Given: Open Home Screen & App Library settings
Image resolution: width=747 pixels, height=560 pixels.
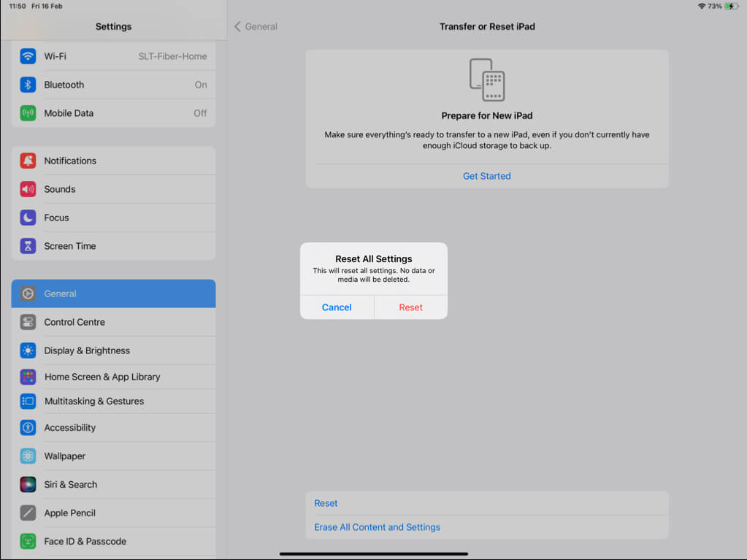Looking at the screenshot, I should pos(113,377).
